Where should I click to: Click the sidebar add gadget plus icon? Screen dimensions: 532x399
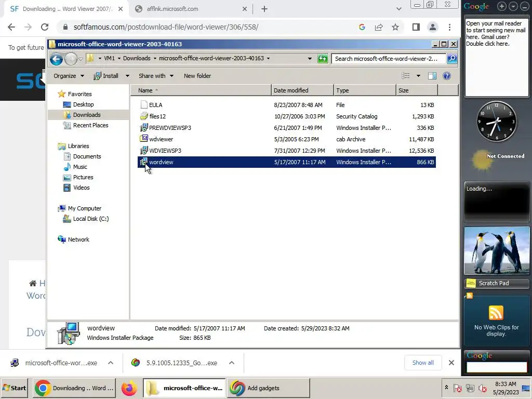501,6
